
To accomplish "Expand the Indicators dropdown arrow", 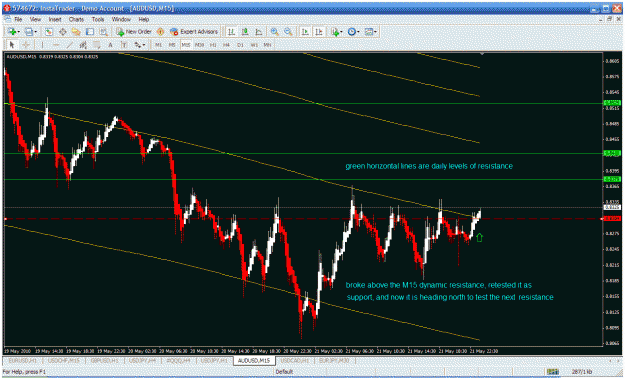I will coord(341,32).
